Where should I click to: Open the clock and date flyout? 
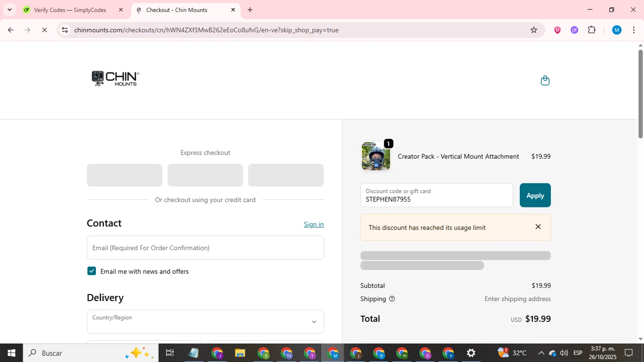pos(603,353)
